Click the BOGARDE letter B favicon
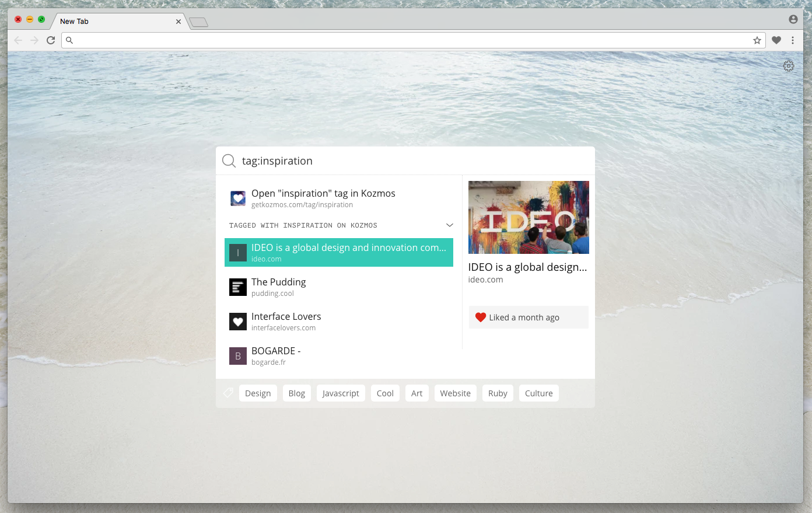The height and width of the screenshot is (513, 812). pyautogui.click(x=238, y=356)
